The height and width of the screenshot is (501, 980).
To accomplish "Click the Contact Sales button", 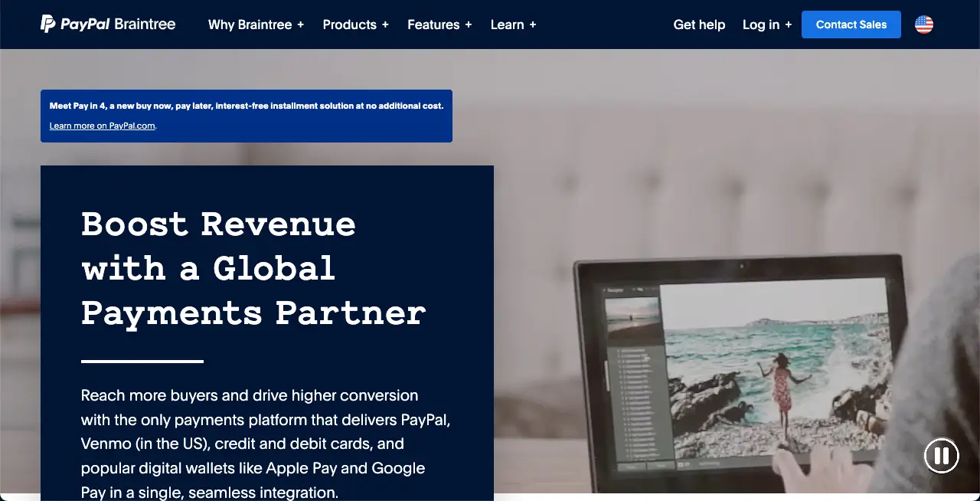I will 851,25.
